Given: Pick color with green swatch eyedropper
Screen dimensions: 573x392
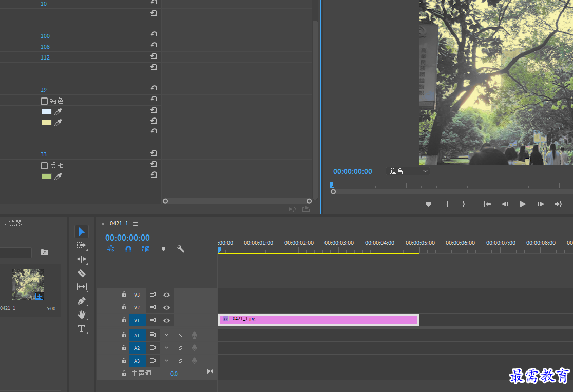Looking at the screenshot, I should pos(58,177).
